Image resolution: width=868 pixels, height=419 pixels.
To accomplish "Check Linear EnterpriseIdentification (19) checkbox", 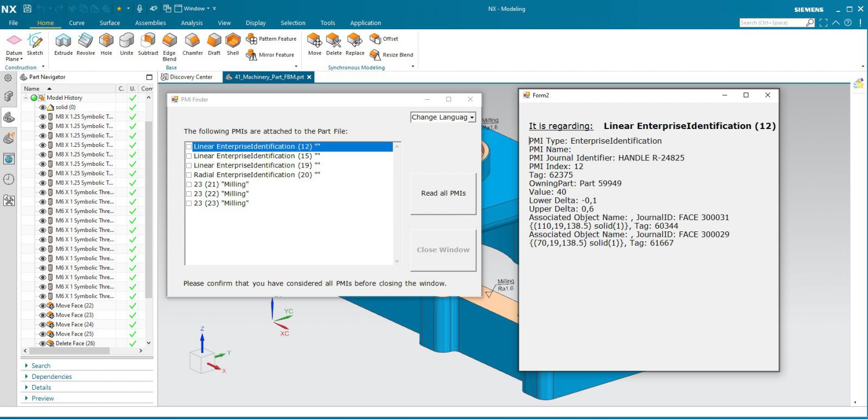I will click(189, 165).
